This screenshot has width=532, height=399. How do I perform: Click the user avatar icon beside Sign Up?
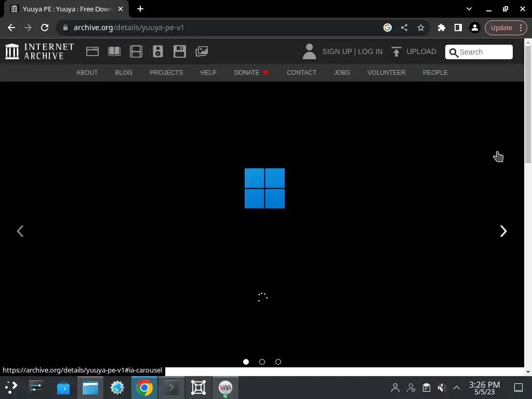[309, 51]
